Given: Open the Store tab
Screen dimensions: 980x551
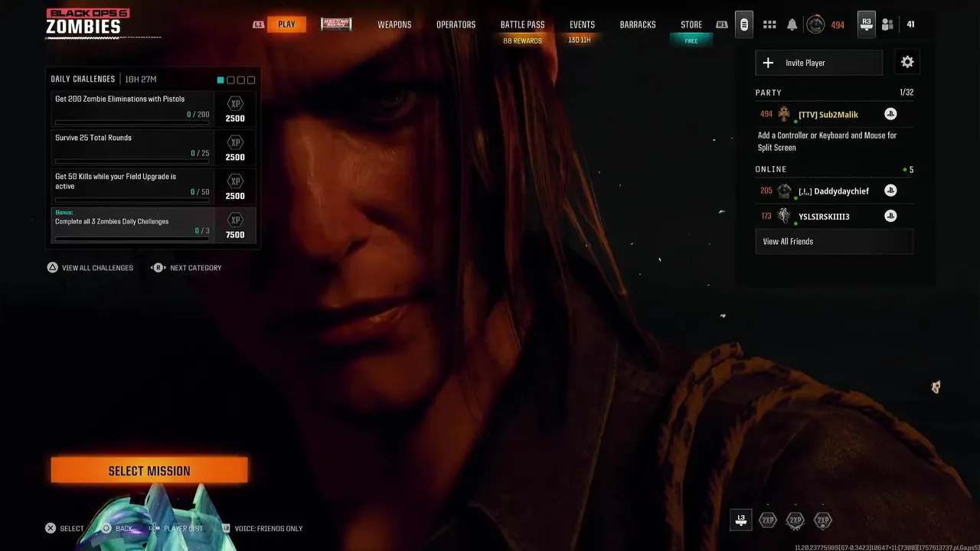Looking at the screenshot, I should (x=691, y=24).
